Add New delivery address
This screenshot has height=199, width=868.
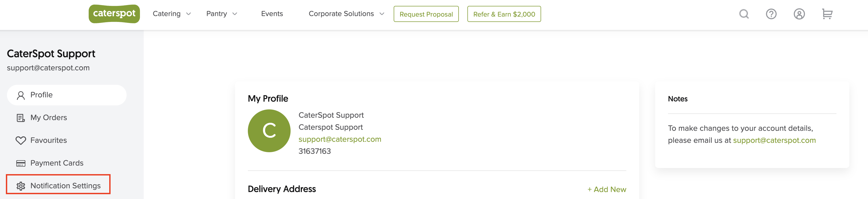click(x=607, y=190)
